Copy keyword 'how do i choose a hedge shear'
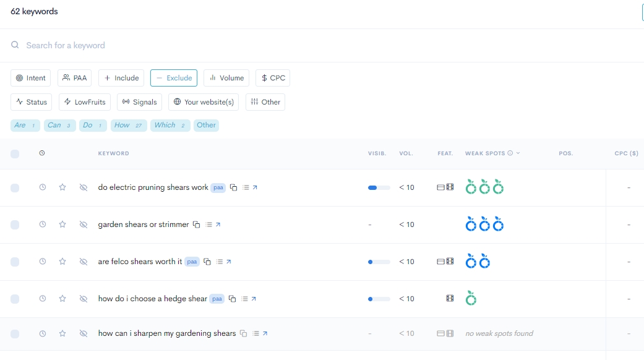The image size is (644, 360). 232,299
